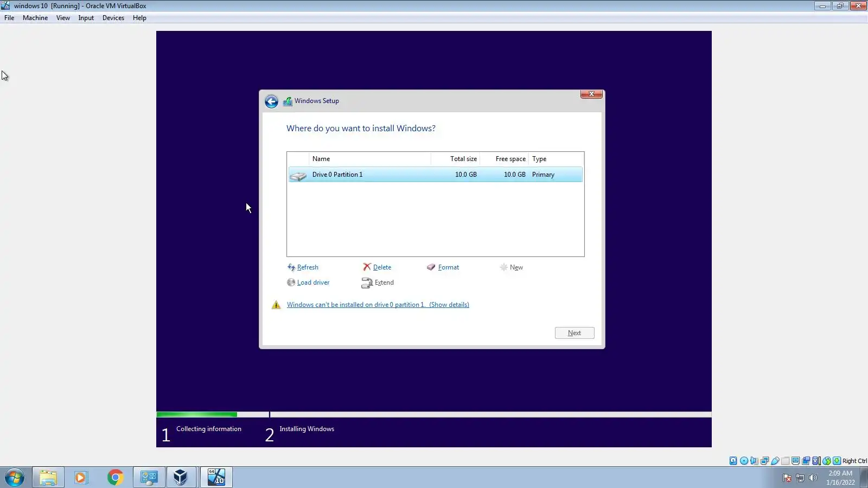
Task: Click the audio indicator in VirtualBox status bar
Action: click(x=754, y=461)
